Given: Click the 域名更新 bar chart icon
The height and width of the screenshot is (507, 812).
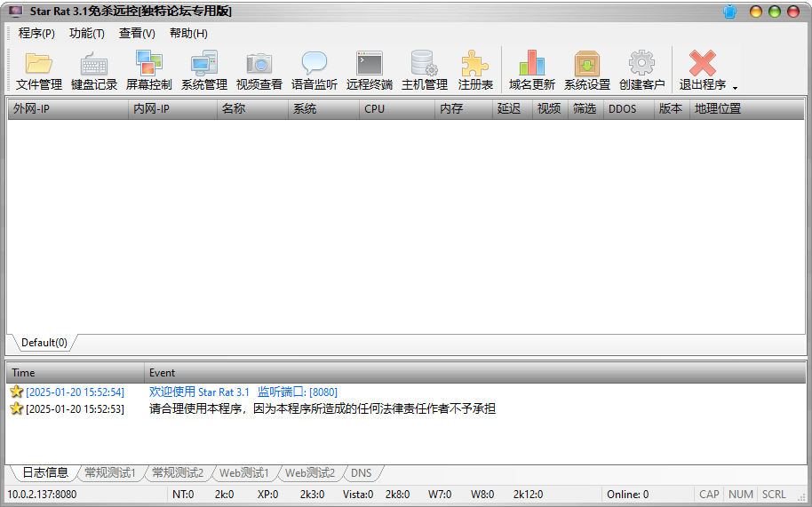Looking at the screenshot, I should tap(532, 70).
